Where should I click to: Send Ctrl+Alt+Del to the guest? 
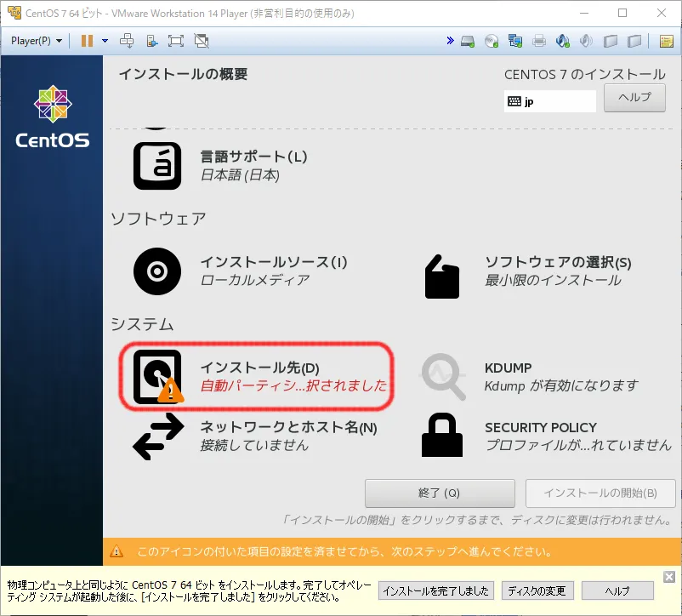click(127, 41)
